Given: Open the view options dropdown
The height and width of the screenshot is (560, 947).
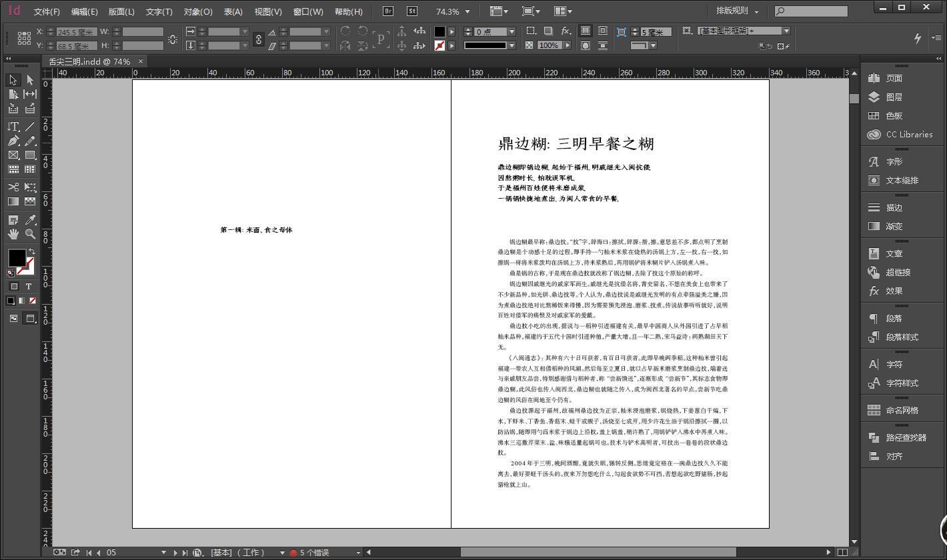Looking at the screenshot, I should [x=499, y=11].
